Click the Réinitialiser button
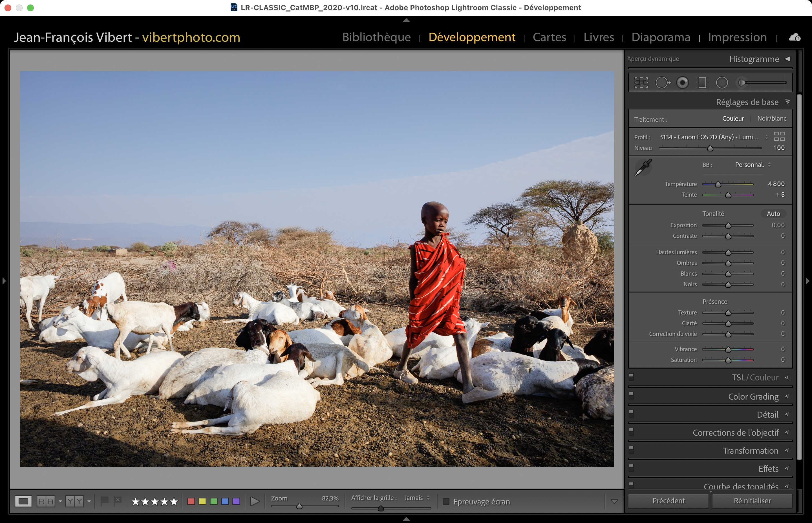This screenshot has width=812, height=523. tap(752, 501)
